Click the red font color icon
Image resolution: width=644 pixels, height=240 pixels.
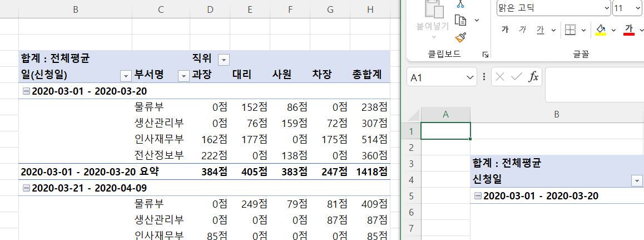click(x=629, y=30)
